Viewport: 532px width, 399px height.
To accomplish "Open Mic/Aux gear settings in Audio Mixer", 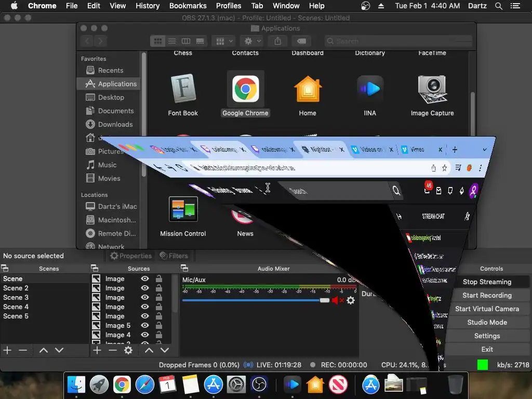I will (x=351, y=300).
